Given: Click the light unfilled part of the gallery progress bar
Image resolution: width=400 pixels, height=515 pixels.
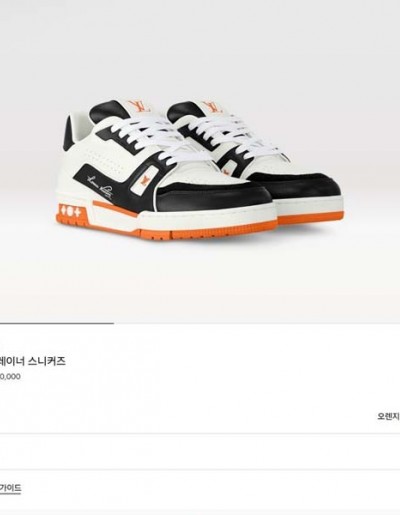Looking at the screenshot, I should click(x=257, y=323).
